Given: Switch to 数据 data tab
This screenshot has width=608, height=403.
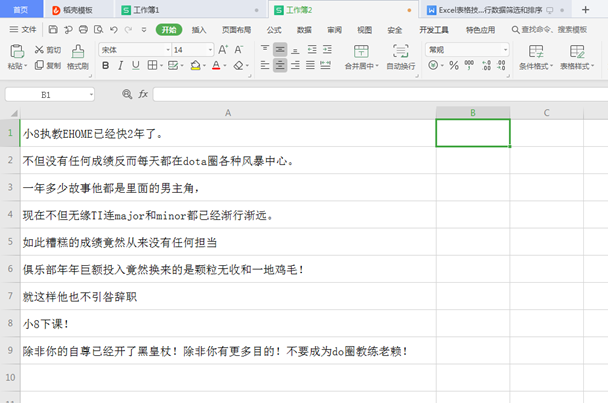Looking at the screenshot, I should tap(304, 29).
